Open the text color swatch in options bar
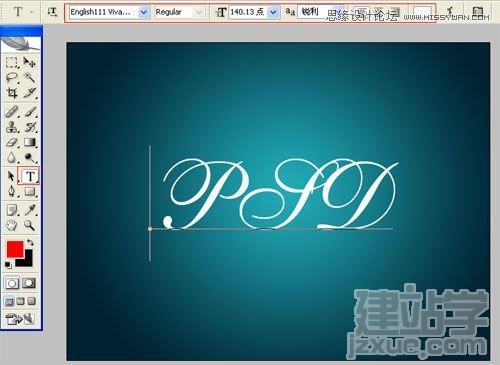500x365 pixels. 422,12
